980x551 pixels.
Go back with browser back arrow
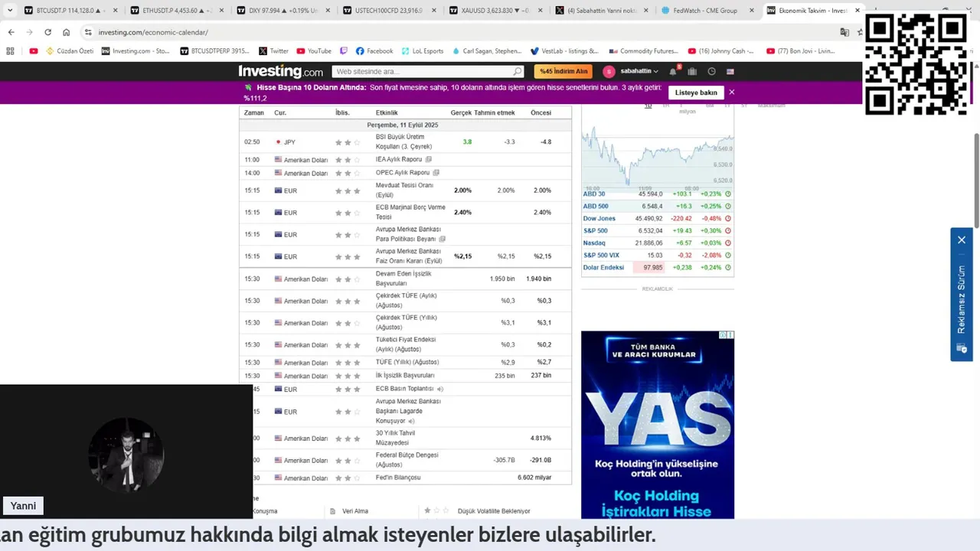tap(11, 32)
